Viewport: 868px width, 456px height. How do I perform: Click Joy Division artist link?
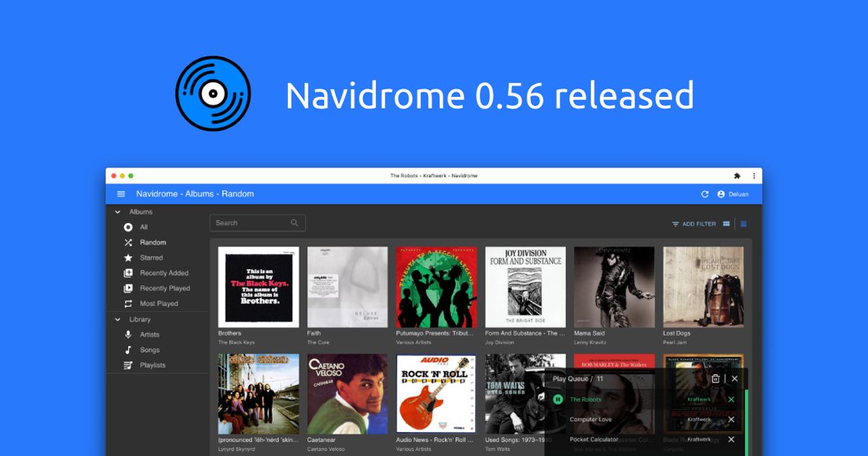500,342
